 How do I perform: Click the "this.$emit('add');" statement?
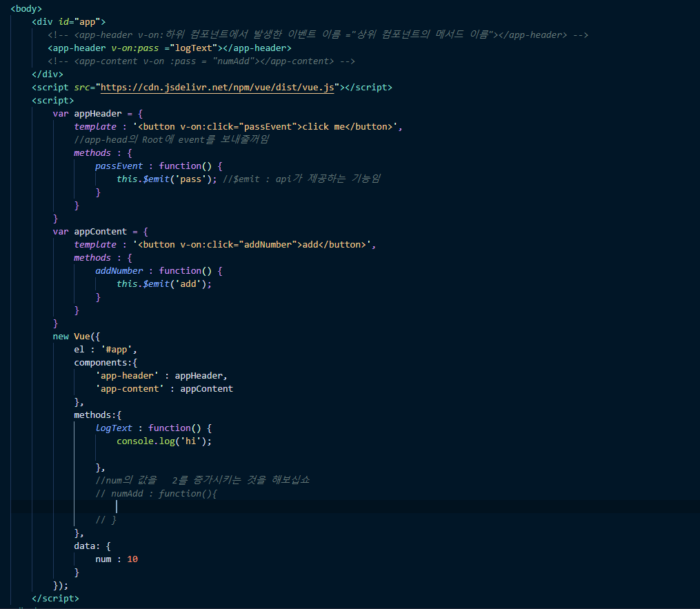pos(164,284)
